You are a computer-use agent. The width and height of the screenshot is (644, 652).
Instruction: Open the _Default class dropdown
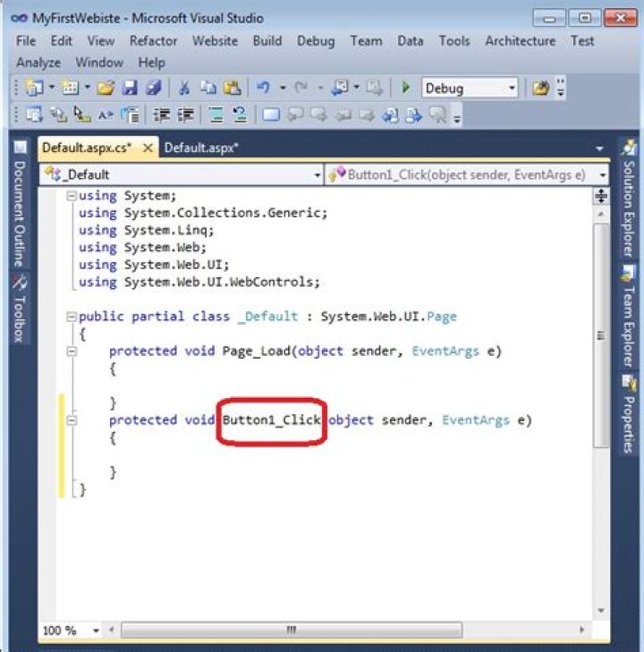[182, 174]
